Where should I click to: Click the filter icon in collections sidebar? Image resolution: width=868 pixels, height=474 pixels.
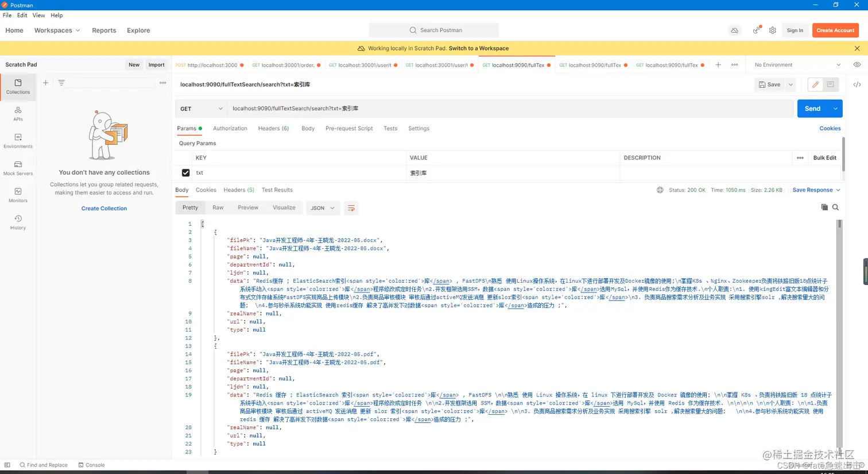pos(61,83)
